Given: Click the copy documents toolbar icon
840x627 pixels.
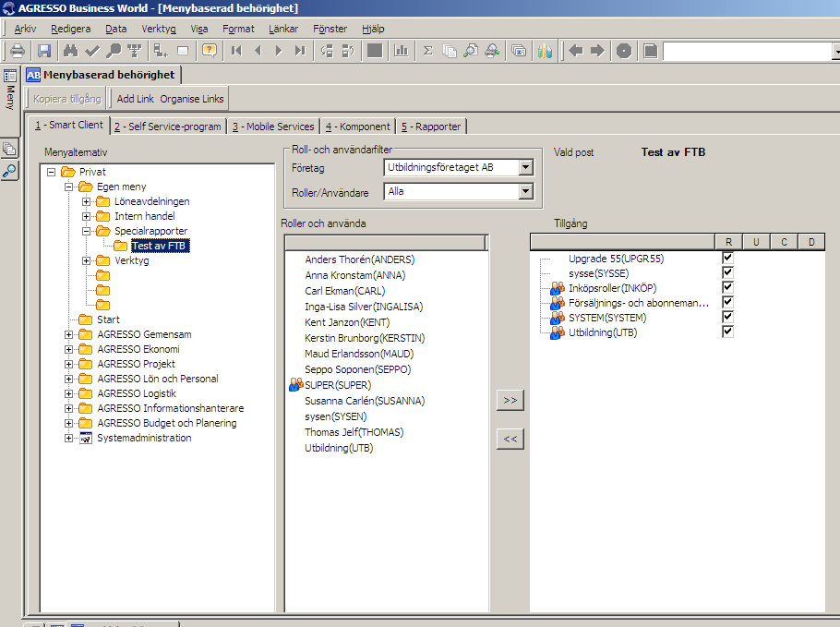Looking at the screenshot, I should click(x=449, y=51).
